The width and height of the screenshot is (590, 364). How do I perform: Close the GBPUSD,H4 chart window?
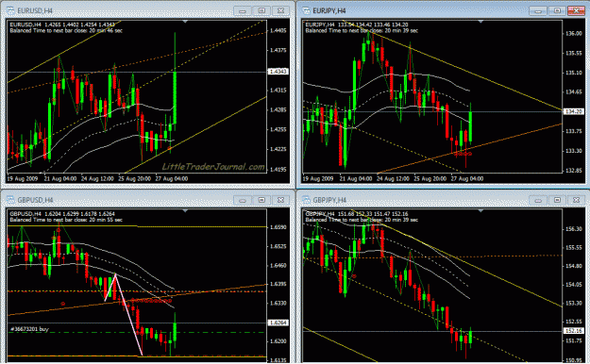tap(280, 200)
